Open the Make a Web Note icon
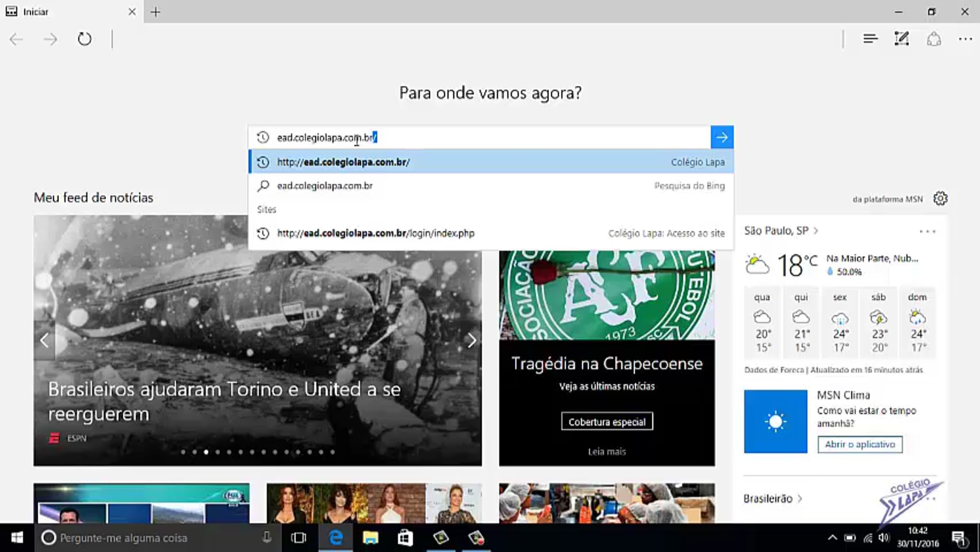 click(x=902, y=39)
